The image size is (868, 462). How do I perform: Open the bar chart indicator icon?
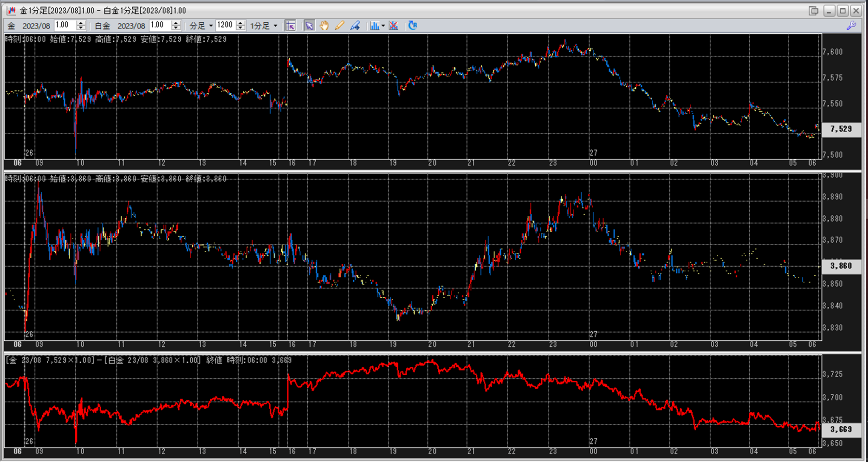374,26
